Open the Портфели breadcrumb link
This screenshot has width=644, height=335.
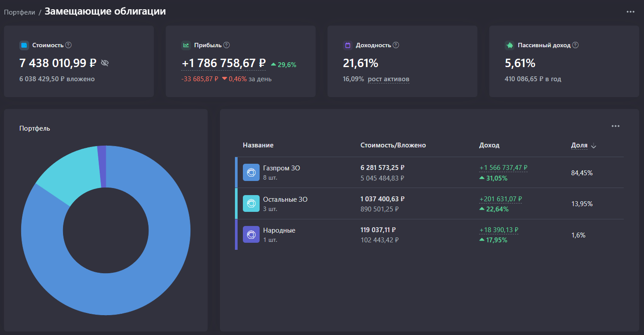19,12
